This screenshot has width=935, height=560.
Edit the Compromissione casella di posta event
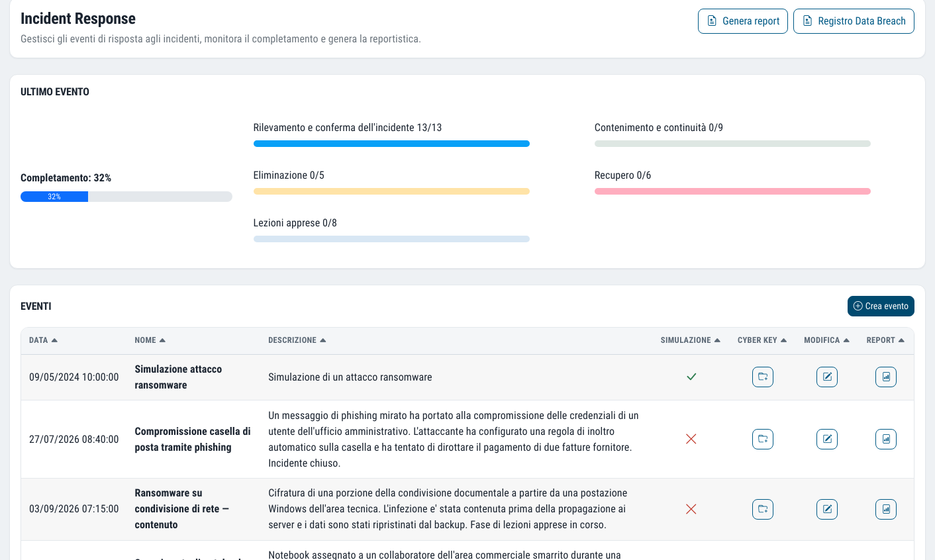(x=827, y=439)
